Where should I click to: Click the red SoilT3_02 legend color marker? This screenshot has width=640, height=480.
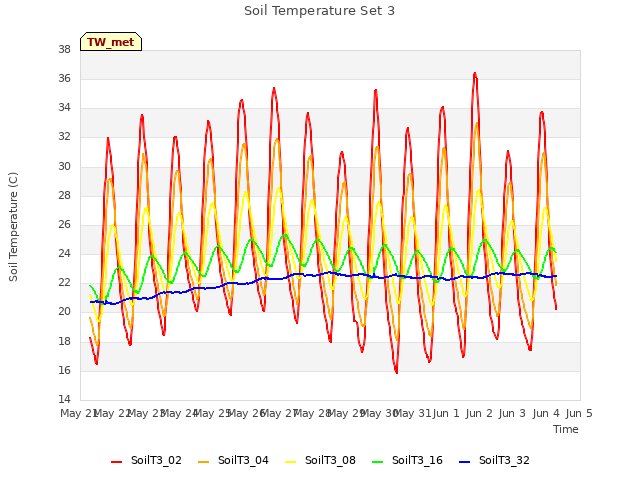tap(116, 462)
